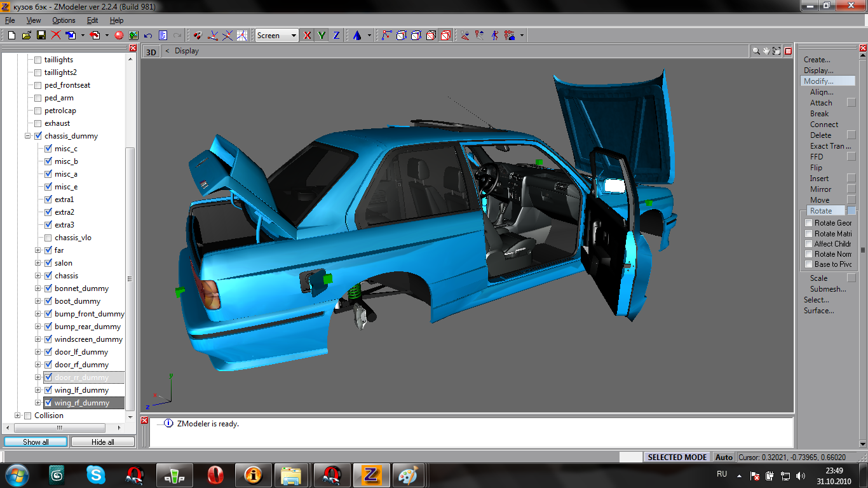The width and height of the screenshot is (868, 488).
Task: Click the Show all button
Action: pyautogui.click(x=36, y=442)
